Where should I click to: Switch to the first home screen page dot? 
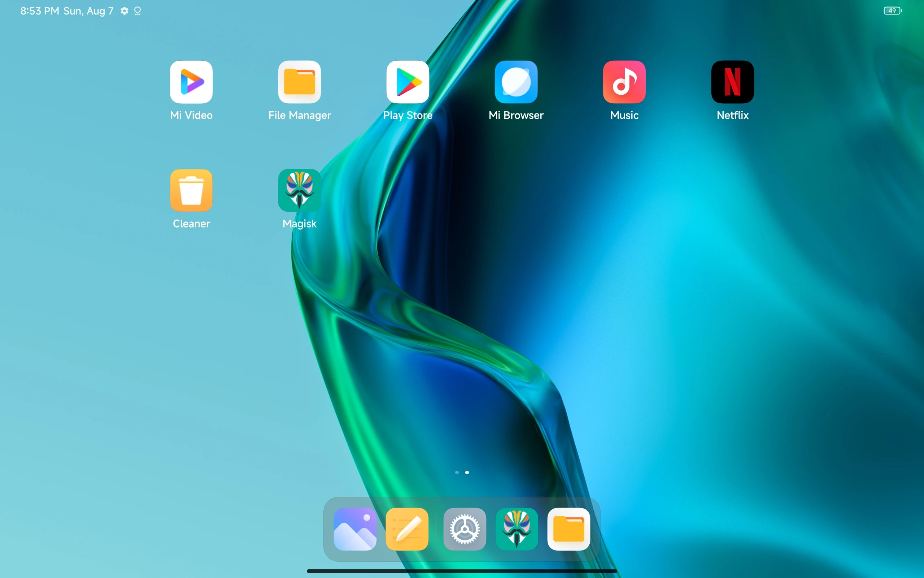point(457,473)
